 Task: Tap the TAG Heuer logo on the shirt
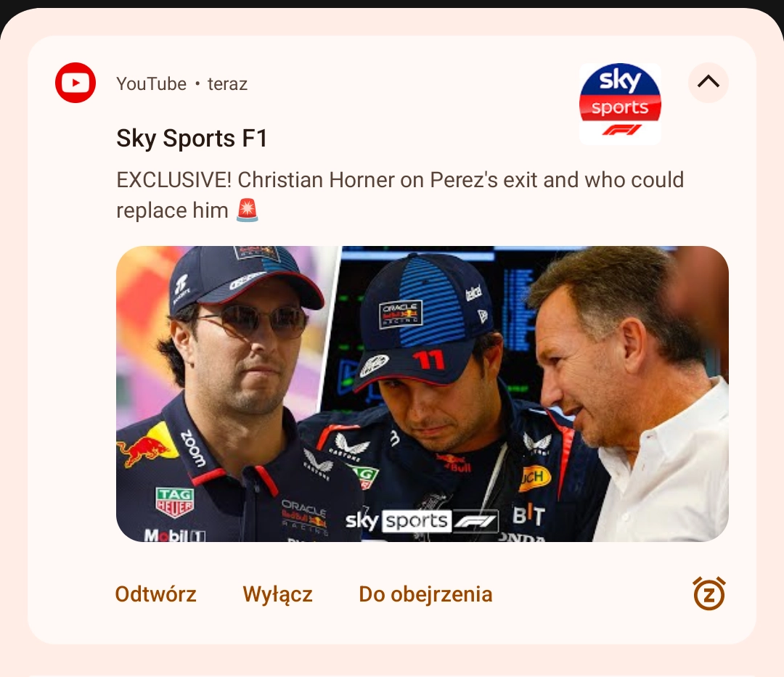coord(174,501)
